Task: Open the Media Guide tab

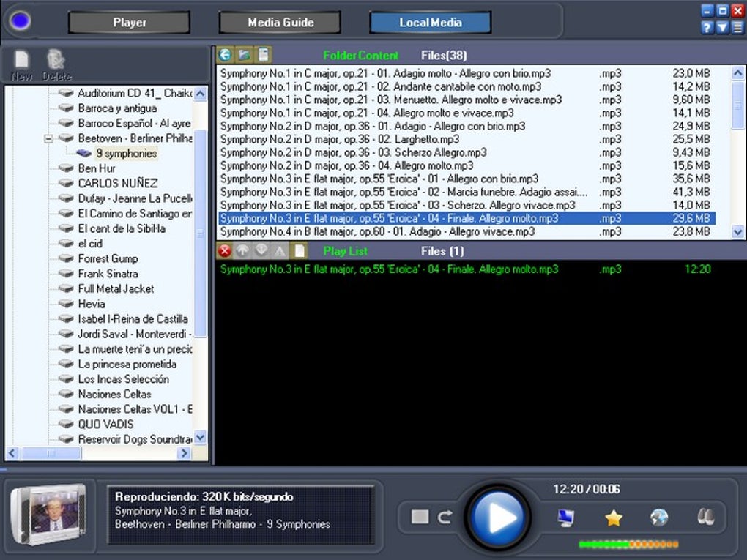Action: click(280, 23)
